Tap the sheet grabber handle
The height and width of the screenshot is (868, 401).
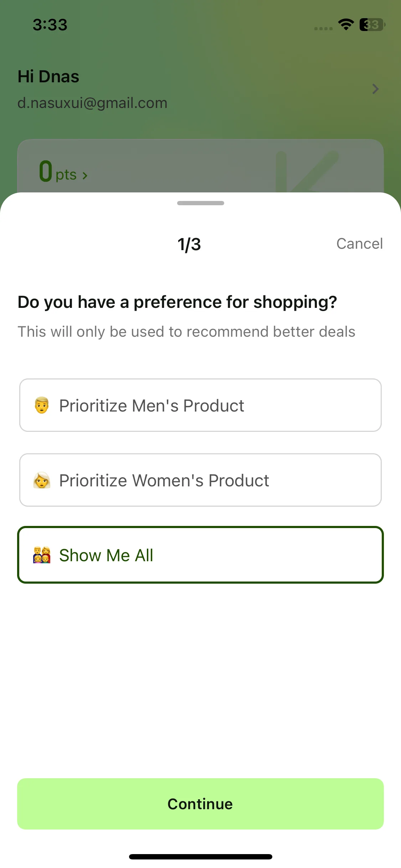(201, 203)
